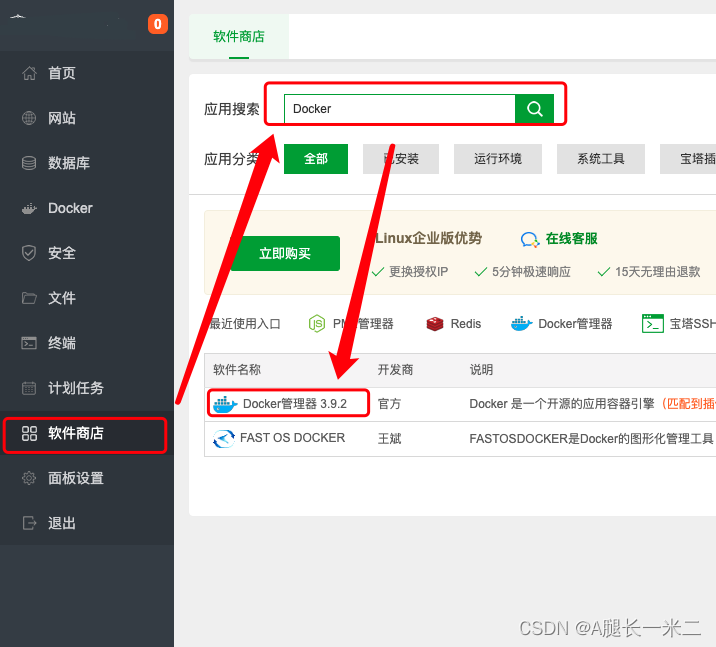Open 计划任务 in the sidebar
This screenshot has height=647, width=716.
(x=87, y=388)
